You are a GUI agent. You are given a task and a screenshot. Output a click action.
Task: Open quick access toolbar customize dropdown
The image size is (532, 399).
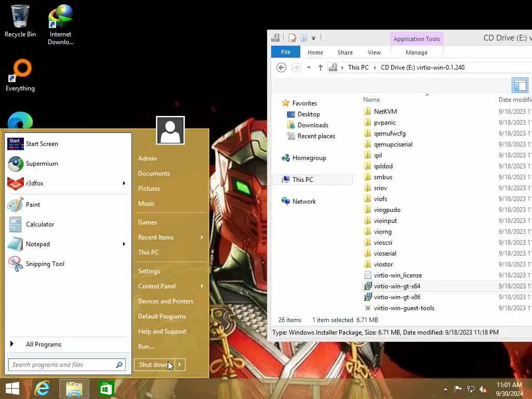click(x=313, y=38)
